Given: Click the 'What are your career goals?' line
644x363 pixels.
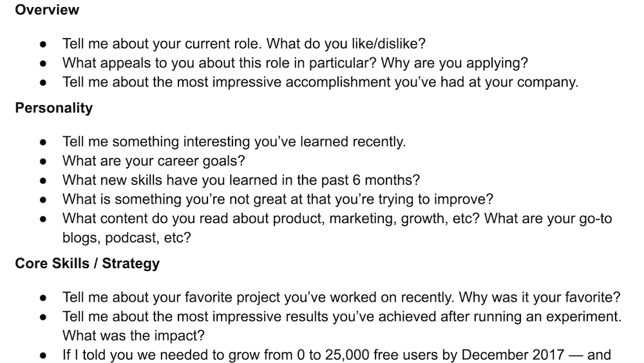Looking at the screenshot, I should pyautogui.click(x=154, y=161).
